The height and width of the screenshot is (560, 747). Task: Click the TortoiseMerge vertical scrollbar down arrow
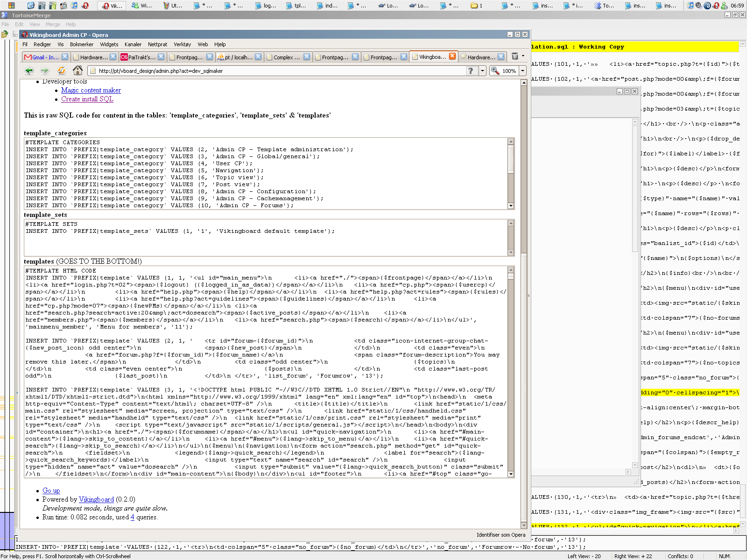coord(743,524)
